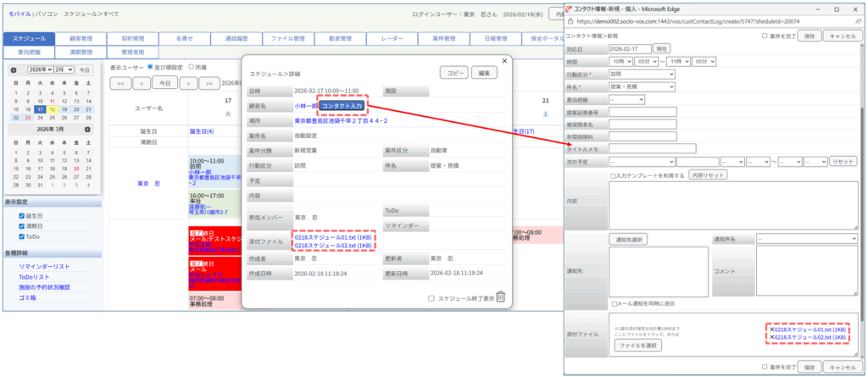
Task: Advance the mini calendar with the March arrow
Action: [87, 129]
